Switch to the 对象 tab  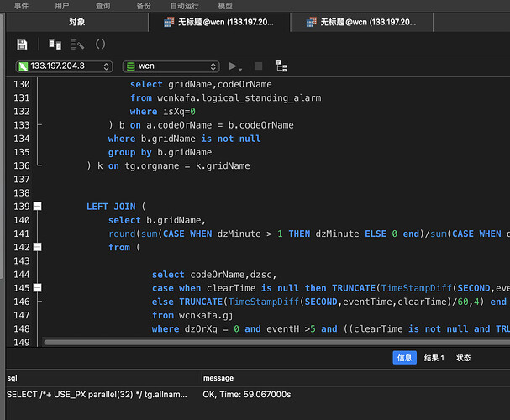click(x=76, y=22)
